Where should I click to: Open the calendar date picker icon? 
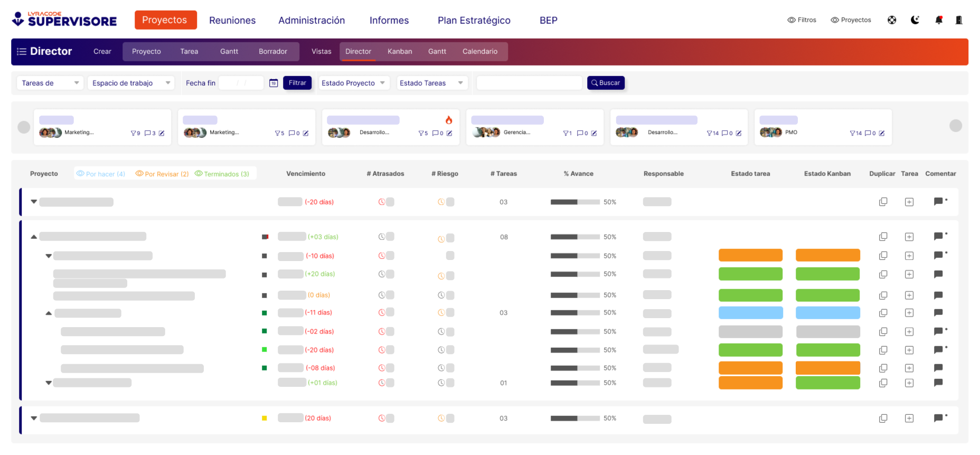tap(274, 83)
